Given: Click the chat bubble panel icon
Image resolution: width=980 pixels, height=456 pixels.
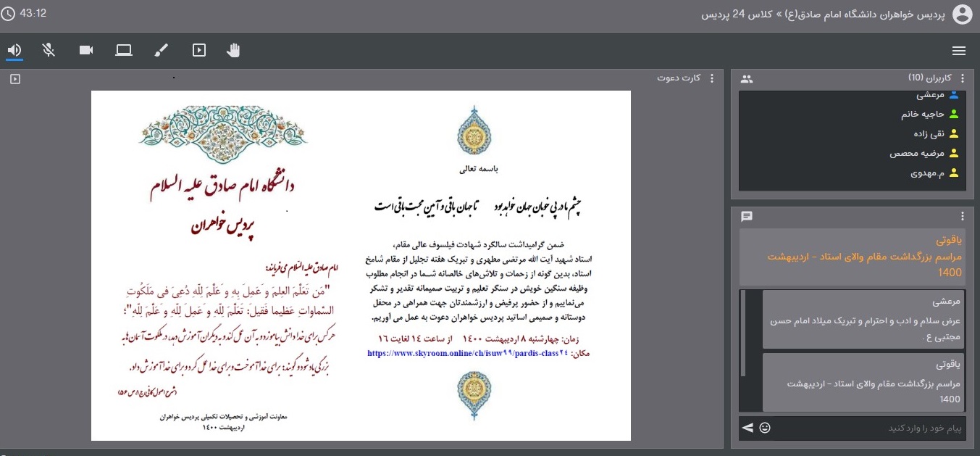Looking at the screenshot, I should (x=747, y=216).
